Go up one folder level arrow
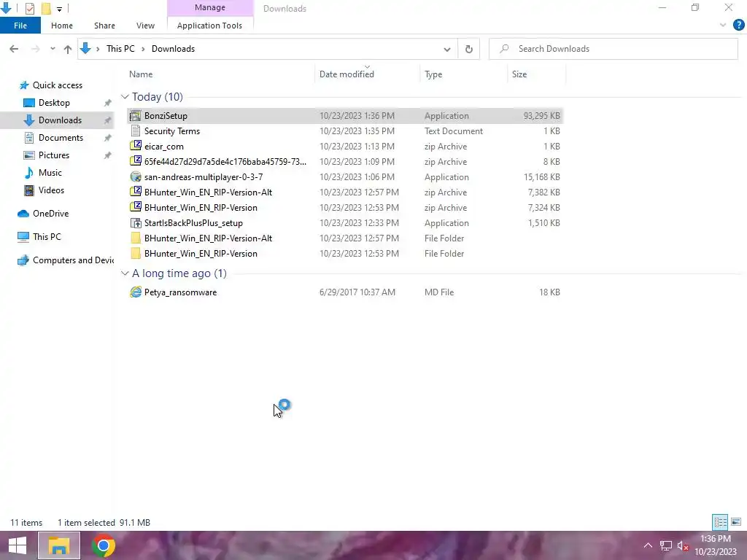This screenshot has width=747, height=560. coord(68,49)
